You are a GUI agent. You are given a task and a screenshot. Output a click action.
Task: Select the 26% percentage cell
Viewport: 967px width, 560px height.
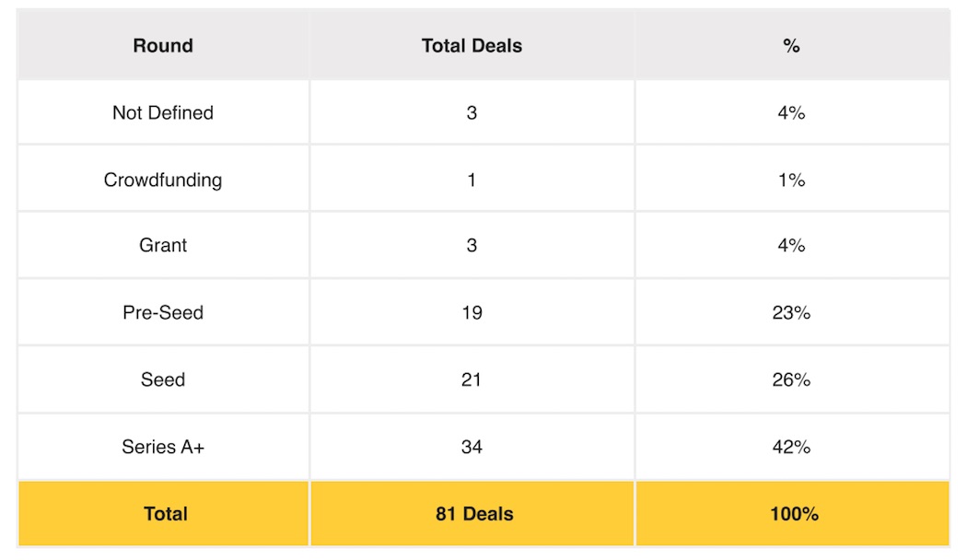(x=791, y=379)
